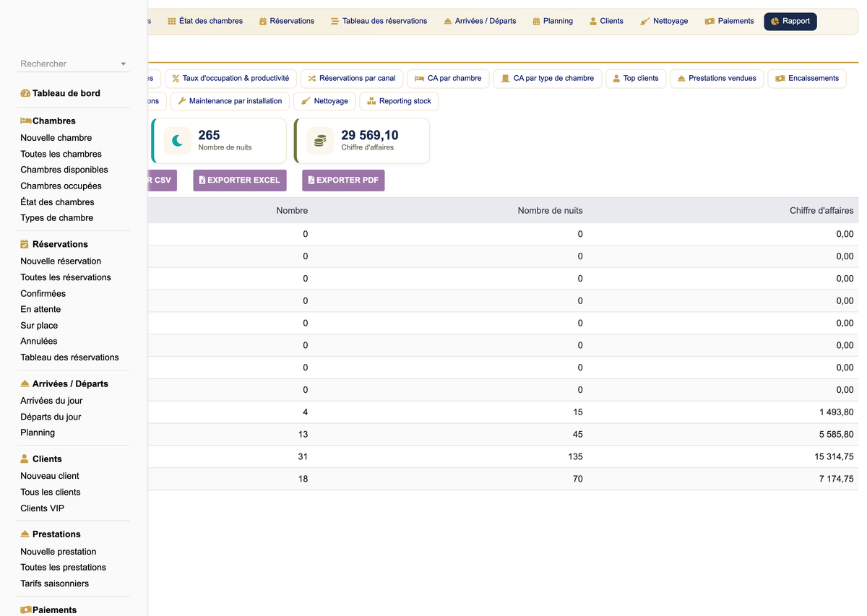Show En attente reservations
The height and width of the screenshot is (616, 867).
[x=40, y=309]
